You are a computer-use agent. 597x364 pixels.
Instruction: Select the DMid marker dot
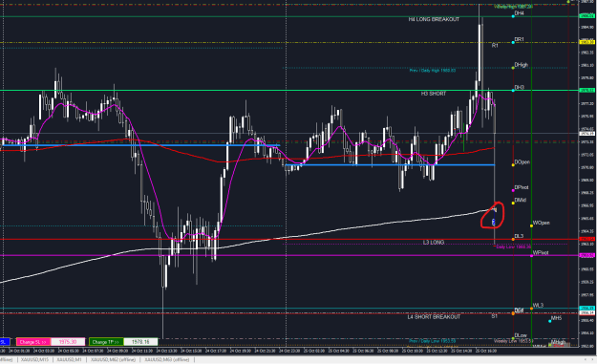click(x=513, y=203)
